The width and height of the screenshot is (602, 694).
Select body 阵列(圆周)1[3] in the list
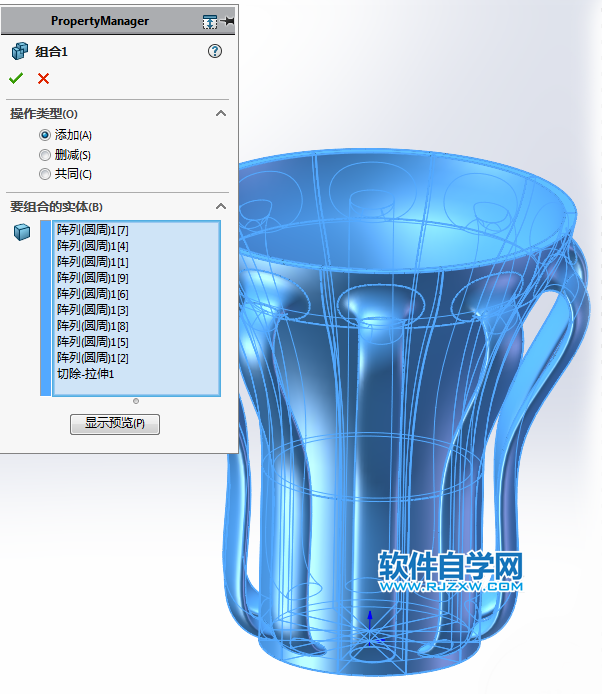pyautogui.click(x=137, y=310)
